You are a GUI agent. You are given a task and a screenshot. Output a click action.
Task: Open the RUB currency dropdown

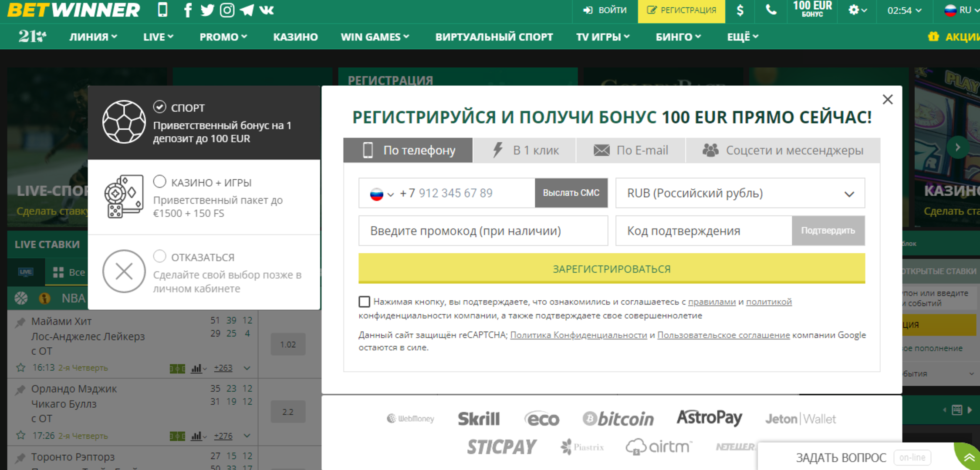click(740, 193)
